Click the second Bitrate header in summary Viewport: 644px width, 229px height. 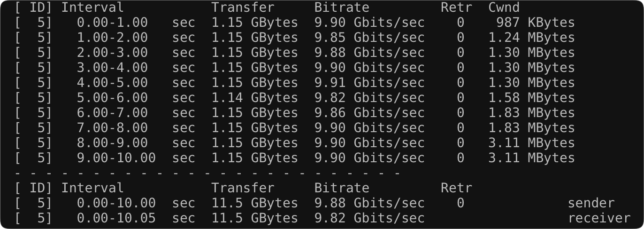(342, 188)
